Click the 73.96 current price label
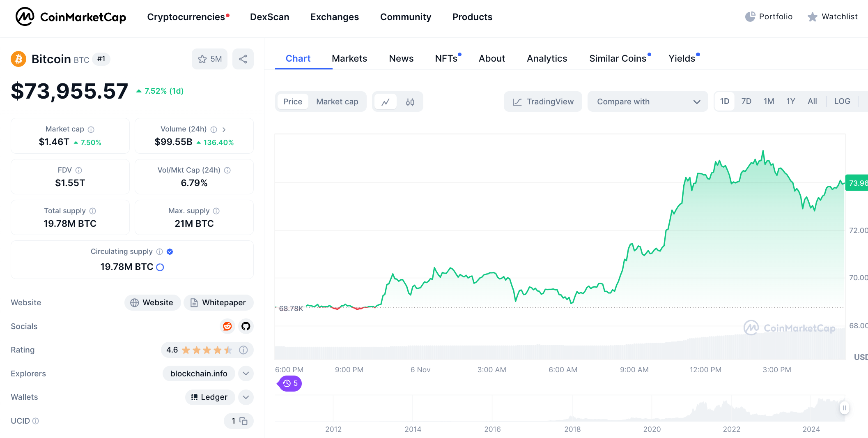Viewport: 868px width, 438px height. point(857,183)
